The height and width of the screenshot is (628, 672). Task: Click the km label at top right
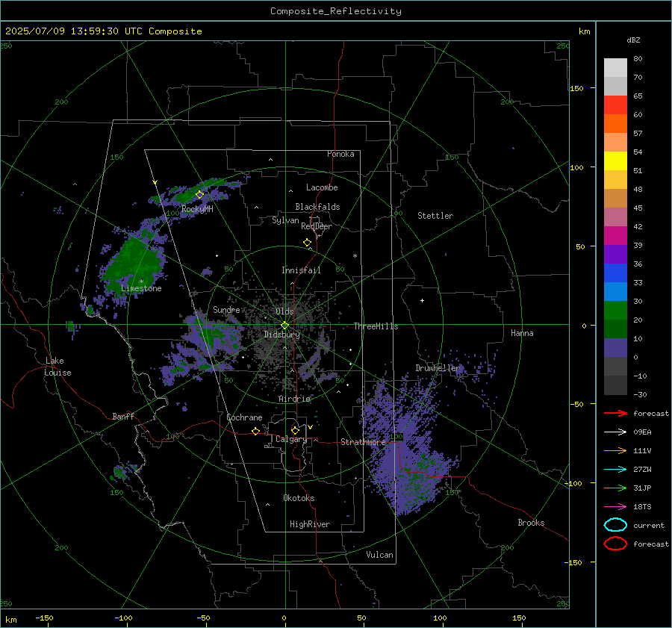coord(584,31)
